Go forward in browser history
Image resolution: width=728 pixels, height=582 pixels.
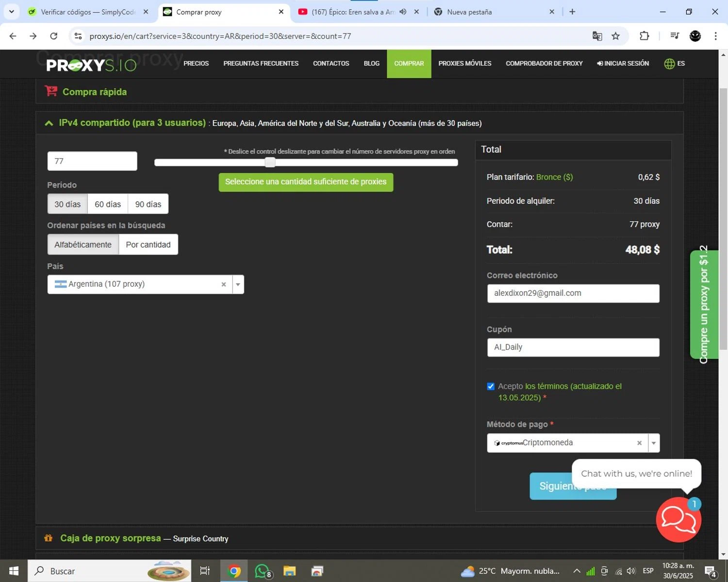pos(33,36)
